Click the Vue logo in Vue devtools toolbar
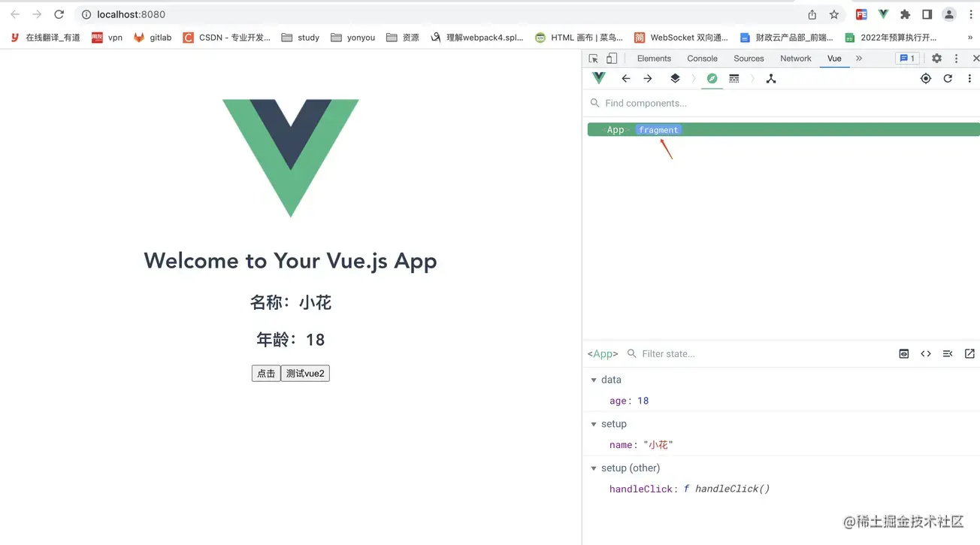980x545 pixels. (x=599, y=78)
